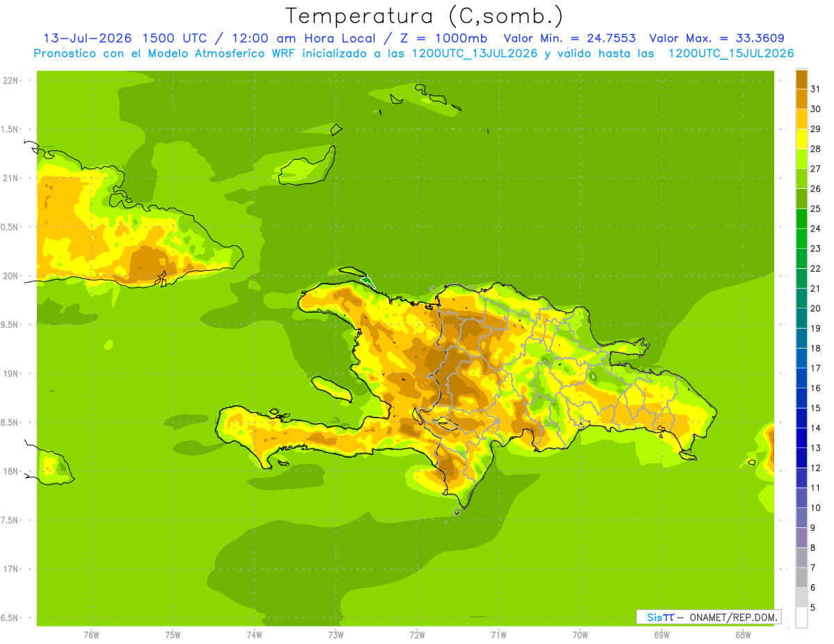Select the legend swatch between 27 and 28
This screenshot has height=644, width=834.
[801, 160]
